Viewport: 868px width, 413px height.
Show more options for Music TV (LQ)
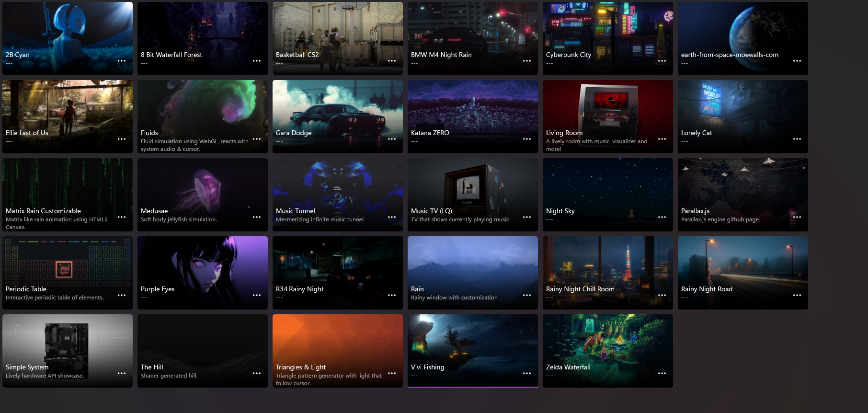click(x=527, y=217)
